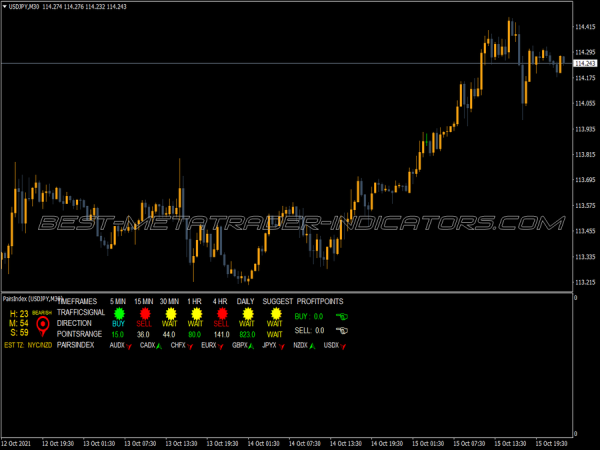Open the chart menu triangle beside USDJPY,M30

tap(5, 7)
